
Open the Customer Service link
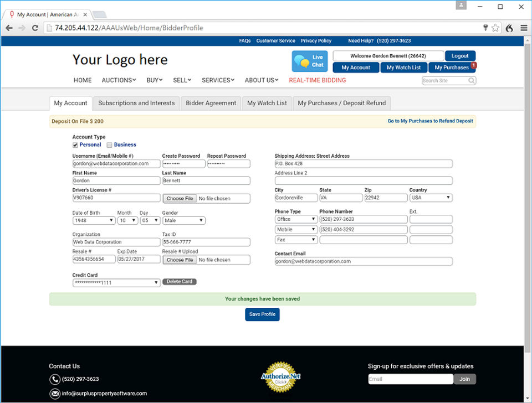tap(275, 40)
